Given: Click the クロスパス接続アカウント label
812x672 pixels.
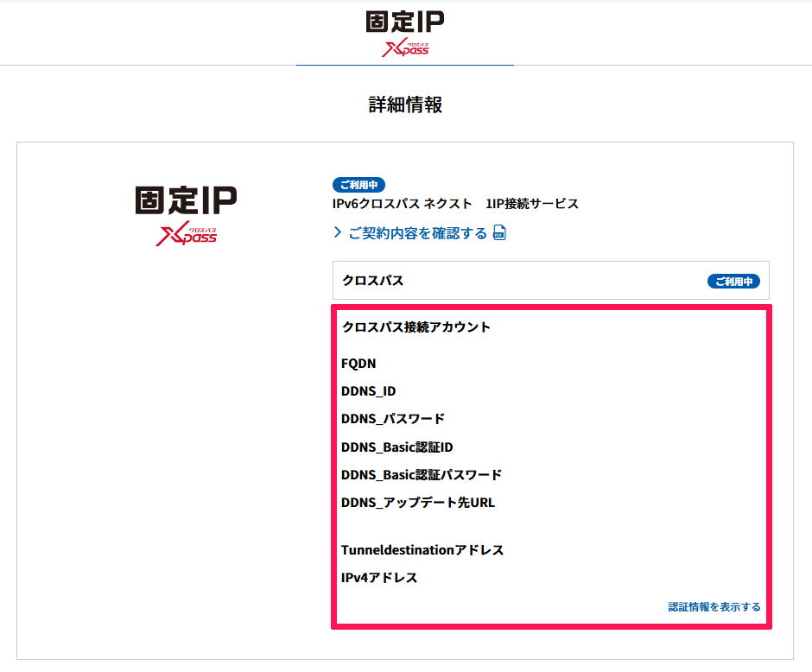Looking at the screenshot, I should [x=416, y=327].
